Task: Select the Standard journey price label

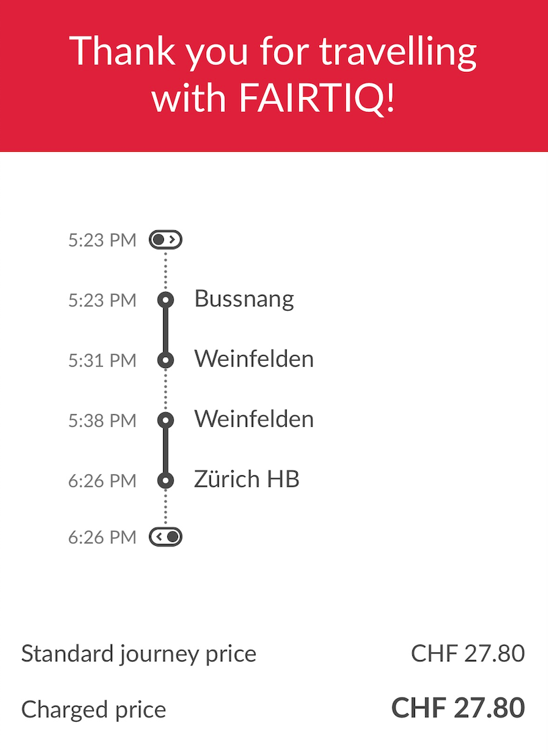Action: click(x=139, y=653)
